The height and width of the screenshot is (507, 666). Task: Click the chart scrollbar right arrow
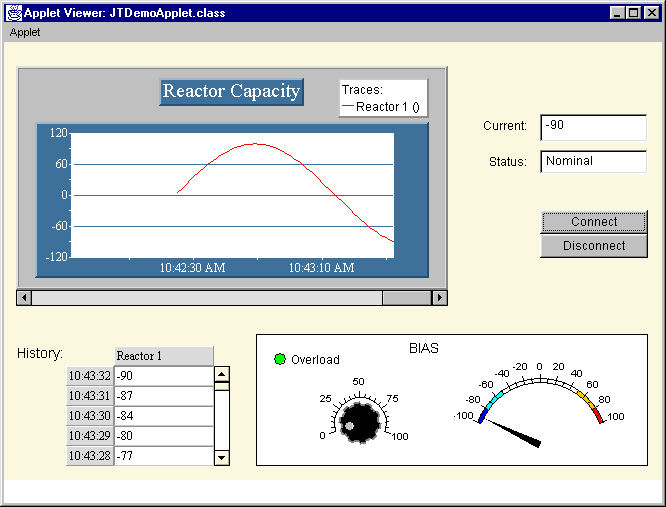pos(440,298)
